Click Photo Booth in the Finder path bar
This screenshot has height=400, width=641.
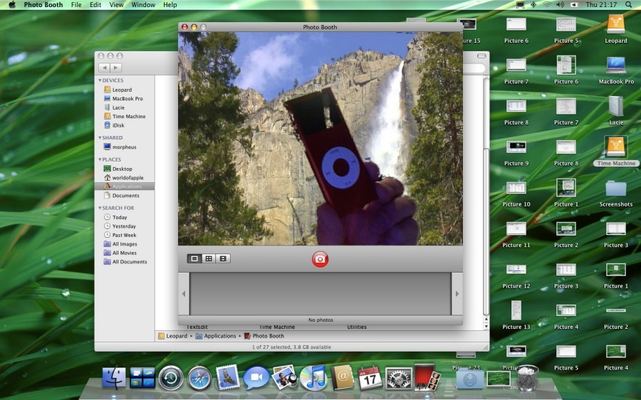(x=264, y=336)
